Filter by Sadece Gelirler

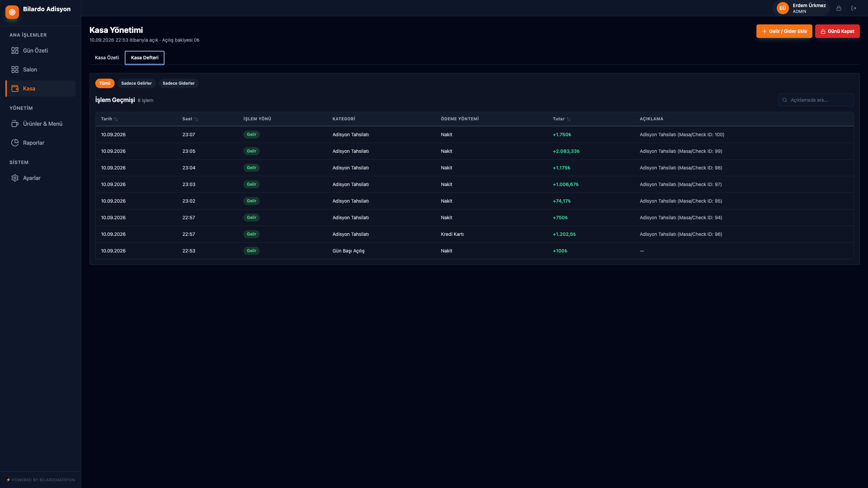coord(136,83)
